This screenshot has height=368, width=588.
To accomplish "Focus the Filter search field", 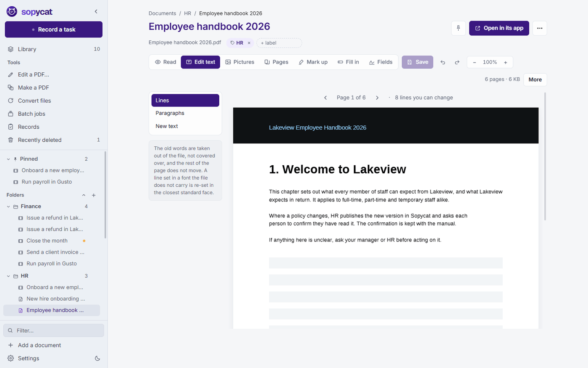I will [x=54, y=331].
